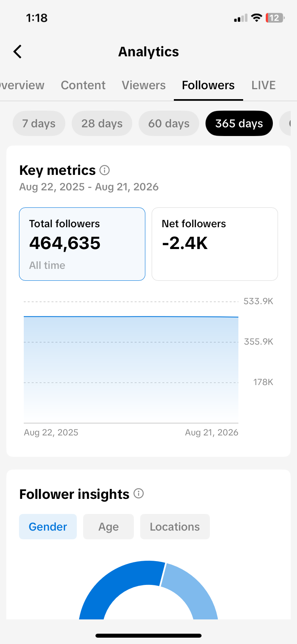The image size is (297, 644).
Task: Open Follower insights info icon
Action: (x=139, y=493)
